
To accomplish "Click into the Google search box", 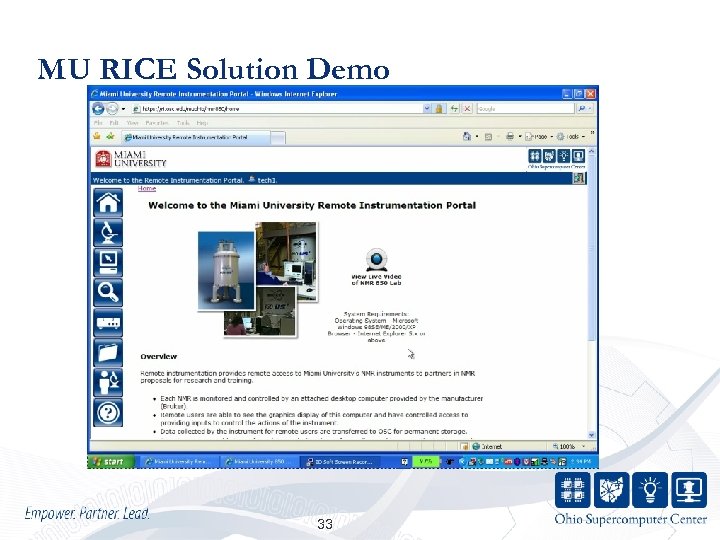I will (x=526, y=109).
